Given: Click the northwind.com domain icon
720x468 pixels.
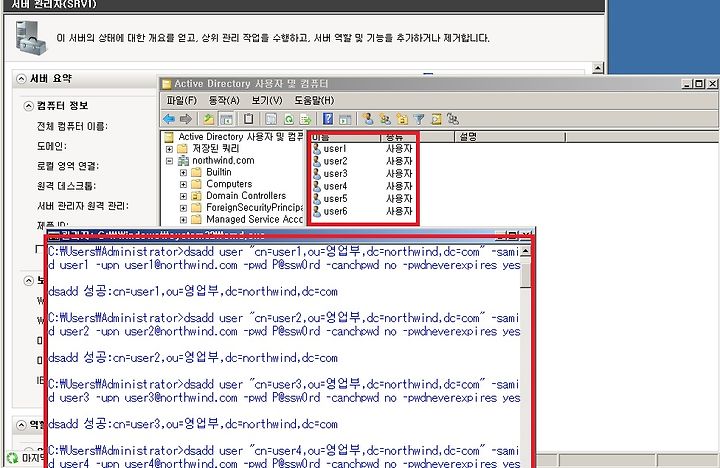Looking at the screenshot, I should (x=183, y=160).
